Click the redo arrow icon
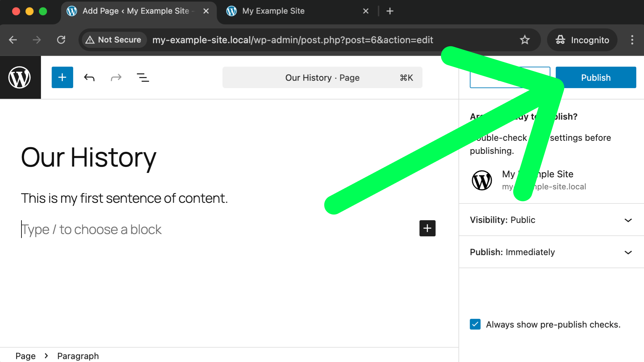 point(116,77)
